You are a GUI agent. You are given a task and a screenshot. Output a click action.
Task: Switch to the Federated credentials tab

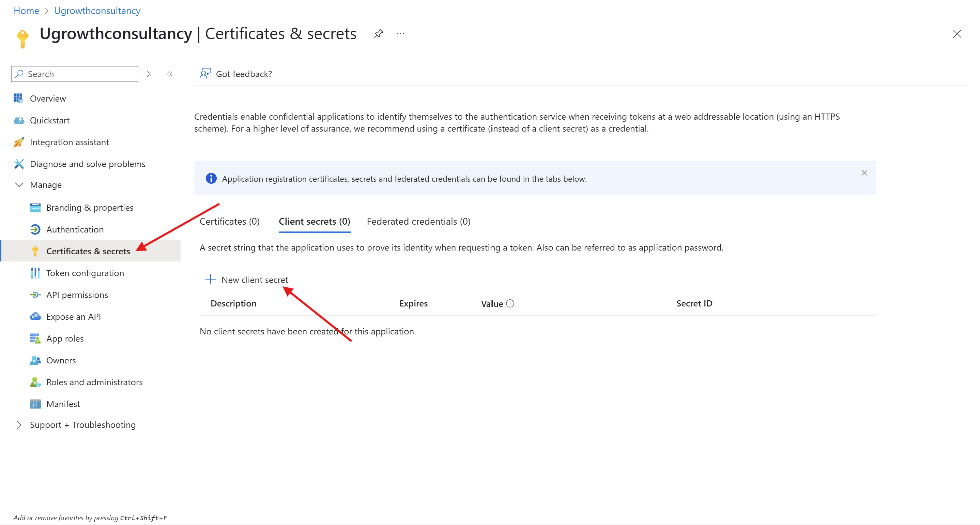418,221
